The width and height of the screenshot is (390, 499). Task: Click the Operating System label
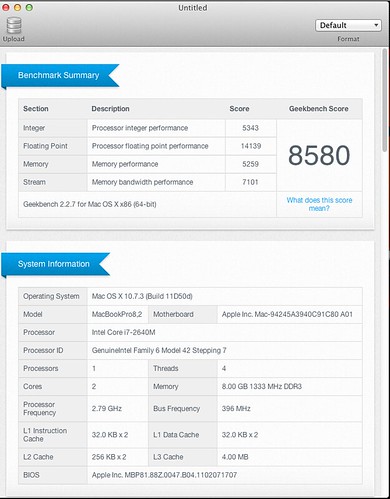pyautogui.click(x=51, y=296)
